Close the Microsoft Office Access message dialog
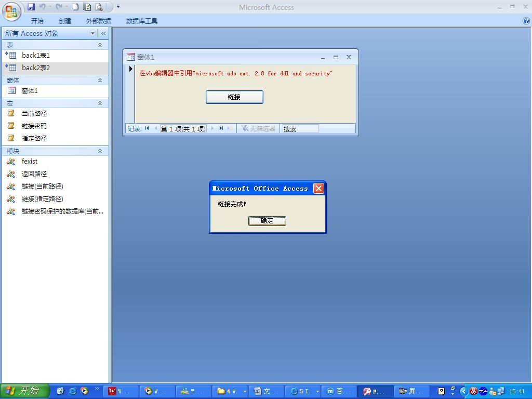The height and width of the screenshot is (399, 532). tap(318, 188)
